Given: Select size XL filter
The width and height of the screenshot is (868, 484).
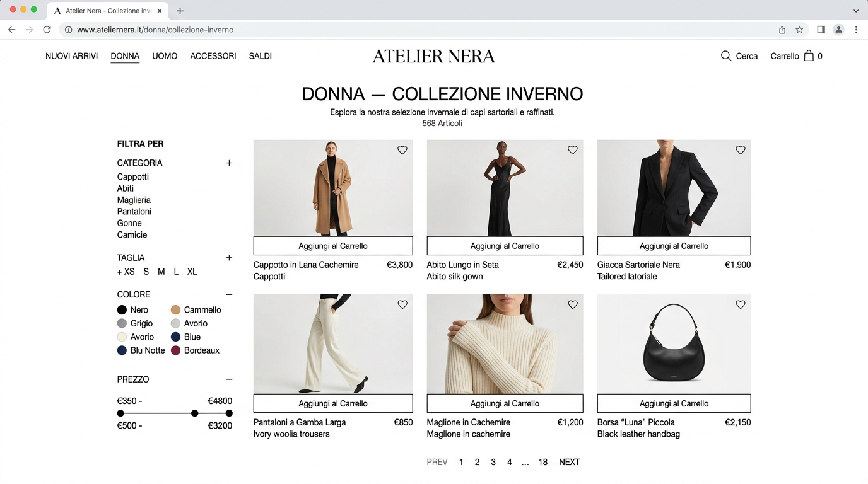Looking at the screenshot, I should (192, 272).
